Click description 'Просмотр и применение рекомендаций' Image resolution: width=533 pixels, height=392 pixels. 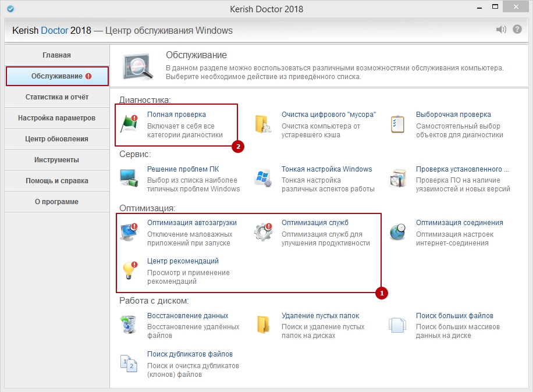[x=189, y=277]
